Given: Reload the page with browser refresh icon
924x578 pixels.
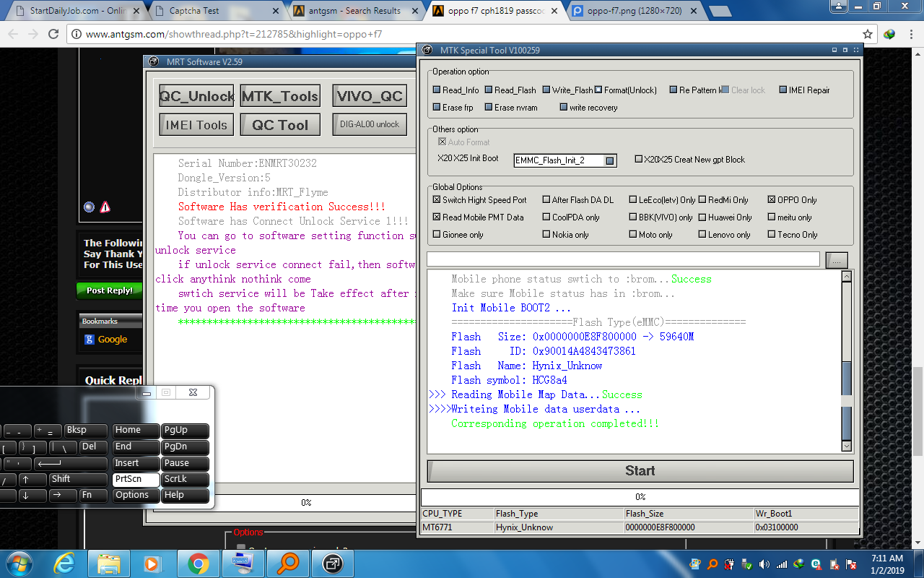Looking at the screenshot, I should click(x=53, y=34).
